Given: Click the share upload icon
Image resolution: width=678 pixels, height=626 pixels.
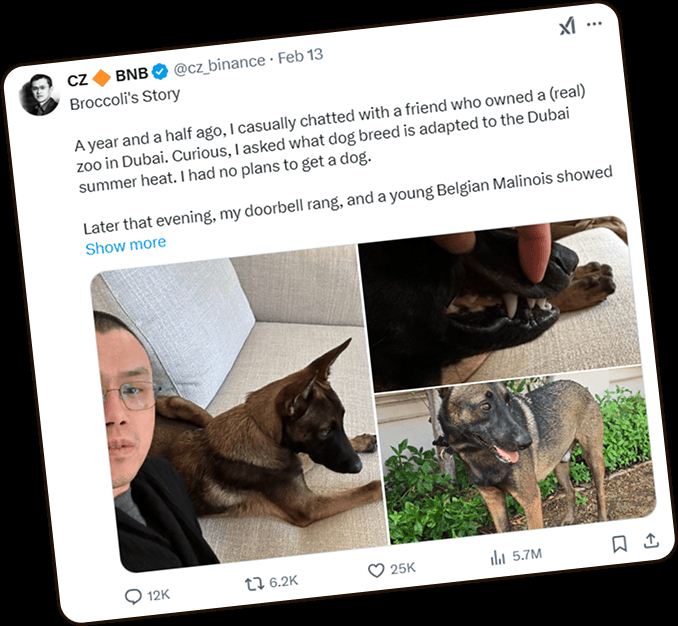Looking at the screenshot, I should click(x=650, y=540).
